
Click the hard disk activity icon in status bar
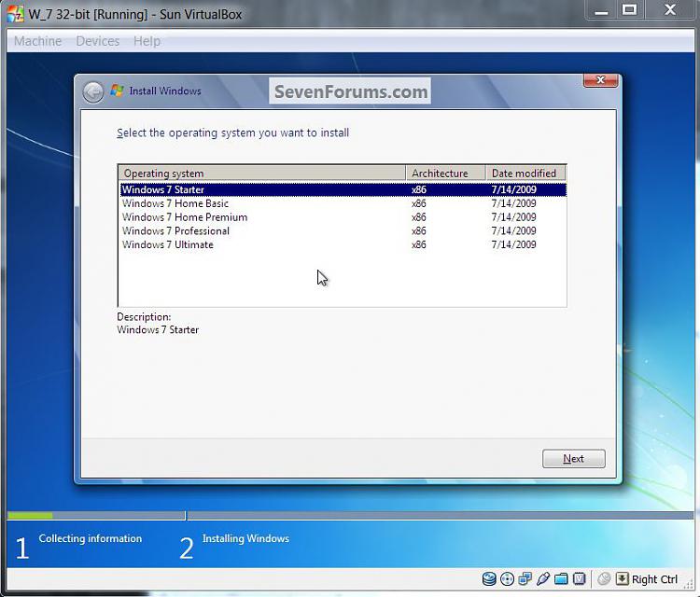click(489, 578)
